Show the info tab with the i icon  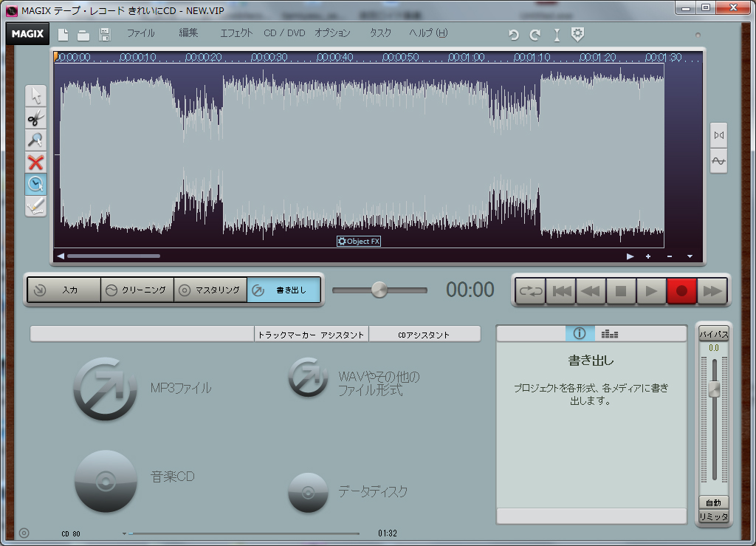point(580,333)
